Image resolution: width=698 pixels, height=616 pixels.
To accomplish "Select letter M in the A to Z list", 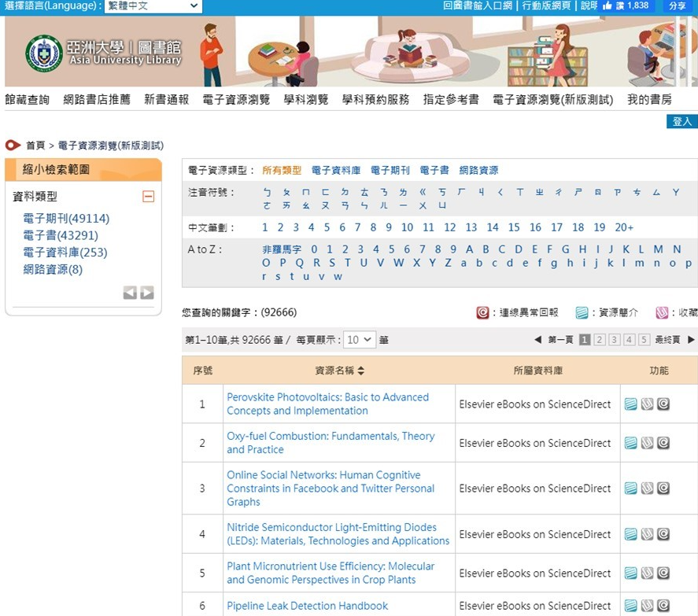I will pyautogui.click(x=659, y=248).
